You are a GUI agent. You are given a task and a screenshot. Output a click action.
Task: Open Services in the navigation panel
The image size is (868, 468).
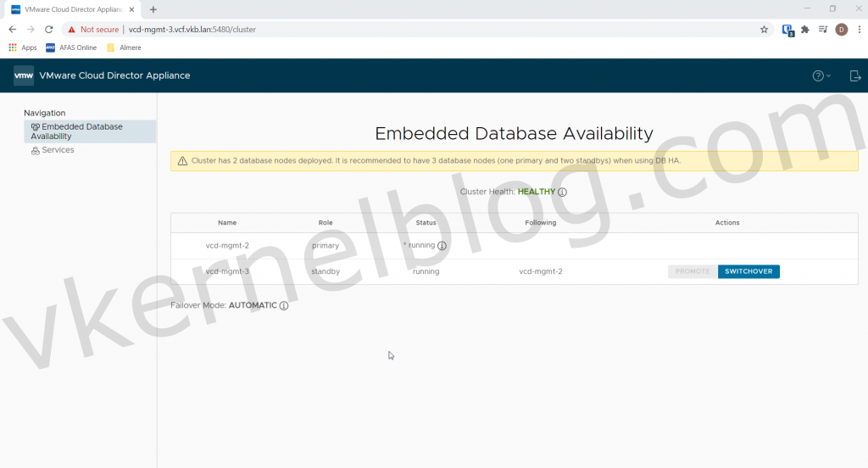[53, 150]
